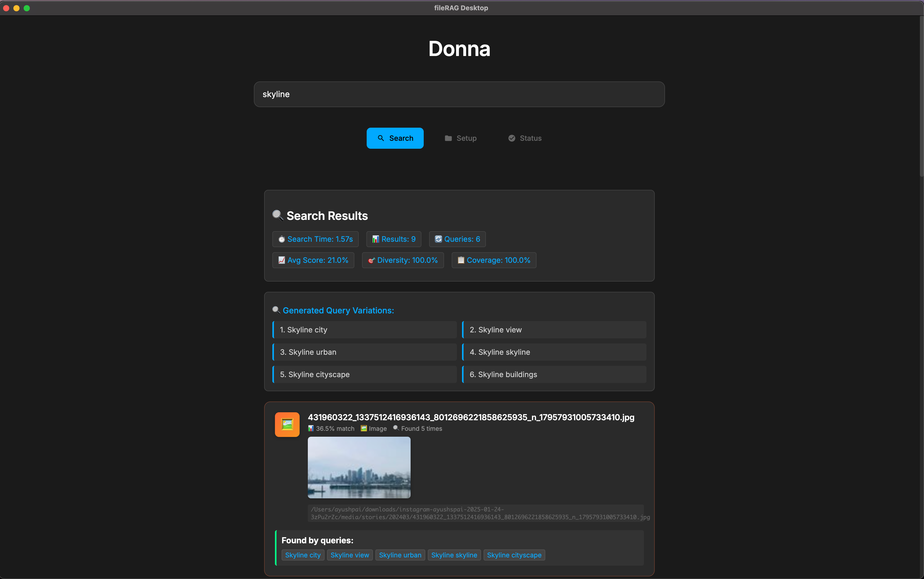
Task: Click the clipboard icon in Coverage badge
Action: 461,260
